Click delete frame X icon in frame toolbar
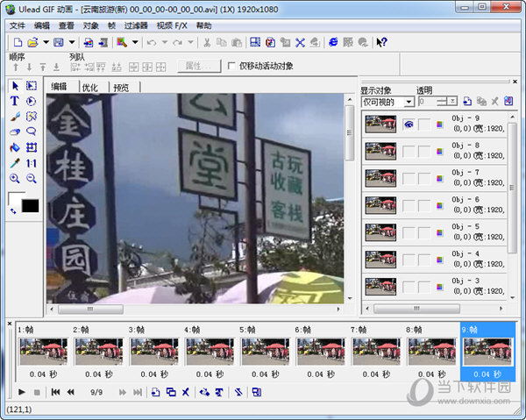The image size is (526, 420). 186,392
